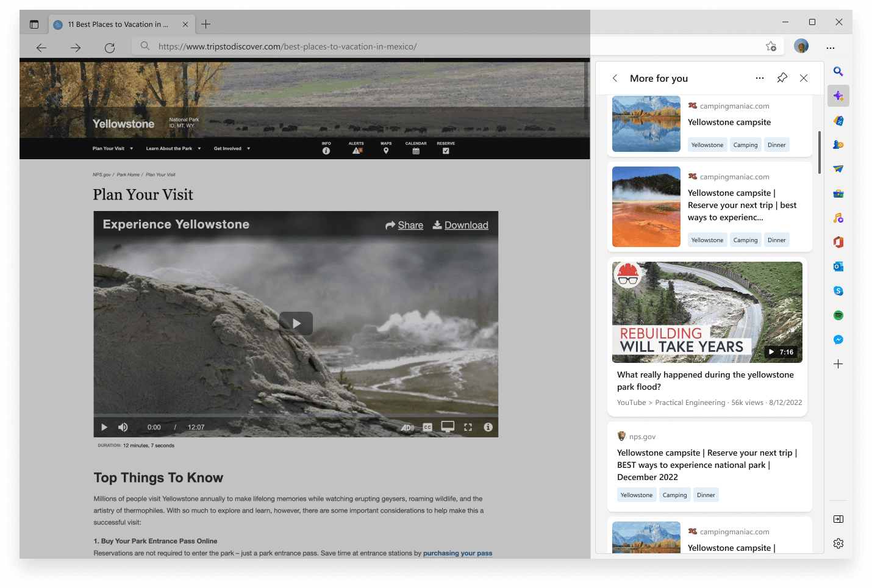Open a new tab with plus button

[206, 24]
